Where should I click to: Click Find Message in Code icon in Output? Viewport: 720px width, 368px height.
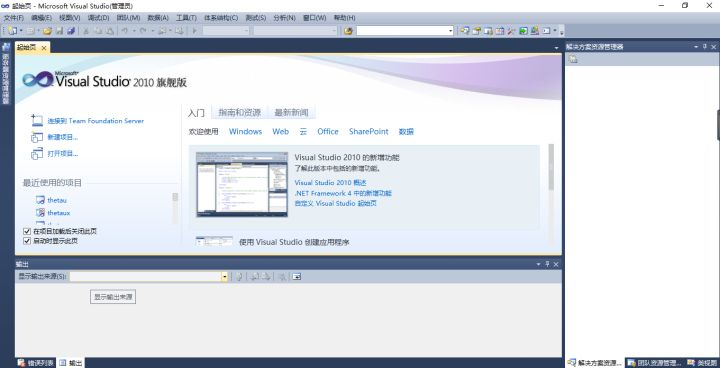click(239, 277)
